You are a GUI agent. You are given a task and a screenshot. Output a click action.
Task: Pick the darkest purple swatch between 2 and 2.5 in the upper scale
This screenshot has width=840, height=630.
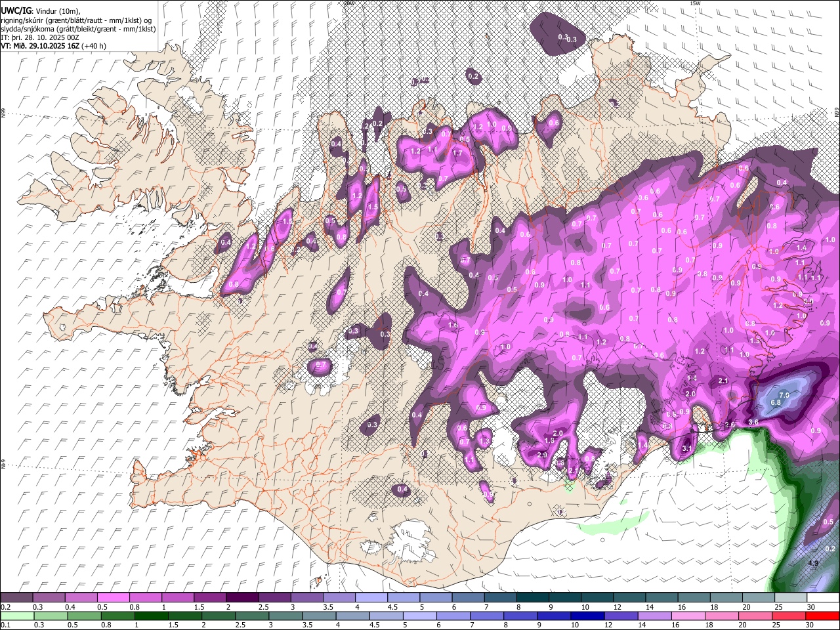click(241, 598)
